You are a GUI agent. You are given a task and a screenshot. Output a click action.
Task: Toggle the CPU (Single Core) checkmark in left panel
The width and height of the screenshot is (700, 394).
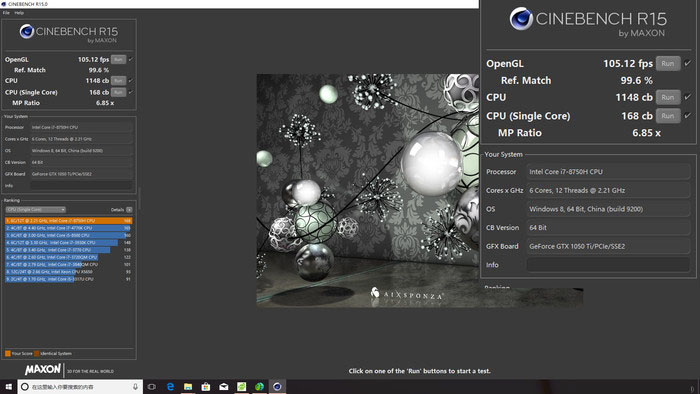pyautogui.click(x=131, y=92)
